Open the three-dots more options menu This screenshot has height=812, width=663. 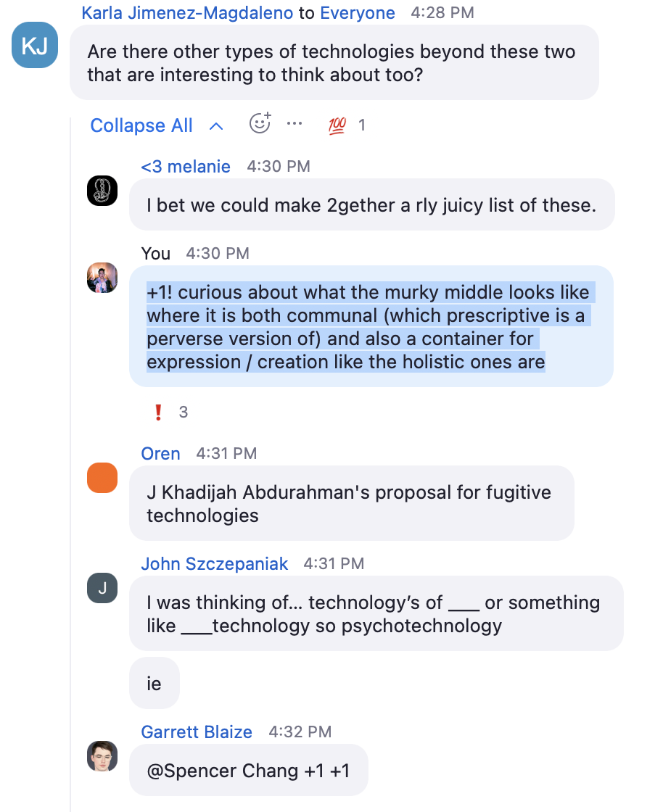point(294,124)
